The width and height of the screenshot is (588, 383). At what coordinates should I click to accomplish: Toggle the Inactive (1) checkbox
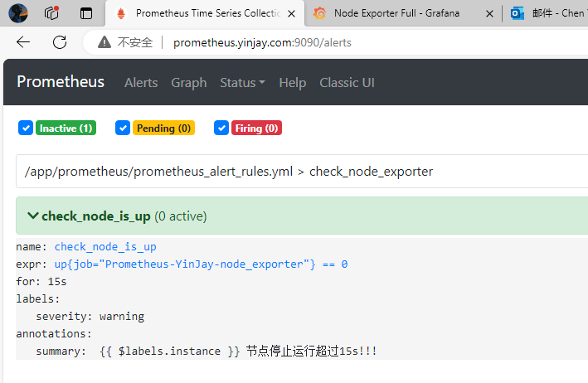26,128
